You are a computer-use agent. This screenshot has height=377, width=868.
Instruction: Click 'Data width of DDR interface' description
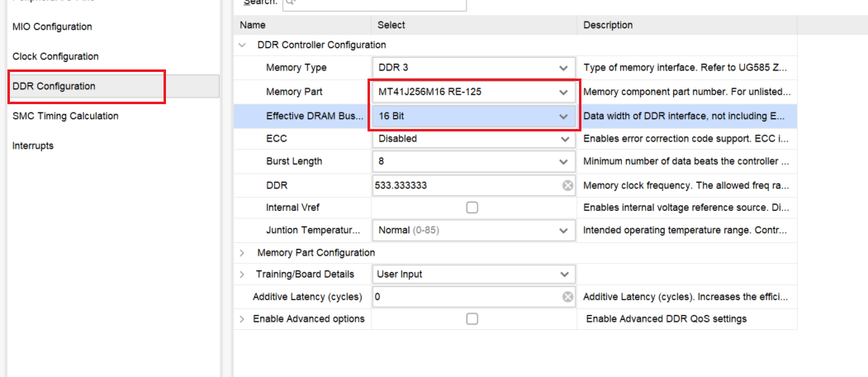(685, 117)
